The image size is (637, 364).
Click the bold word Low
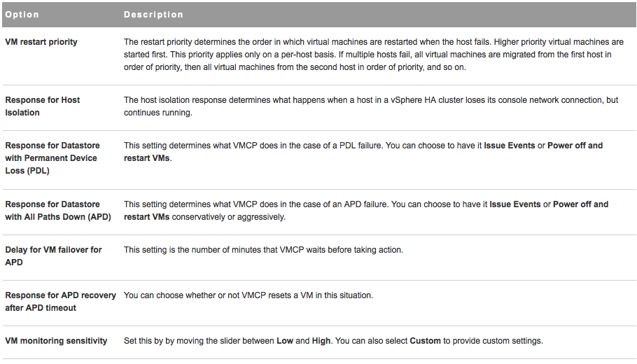click(x=286, y=341)
